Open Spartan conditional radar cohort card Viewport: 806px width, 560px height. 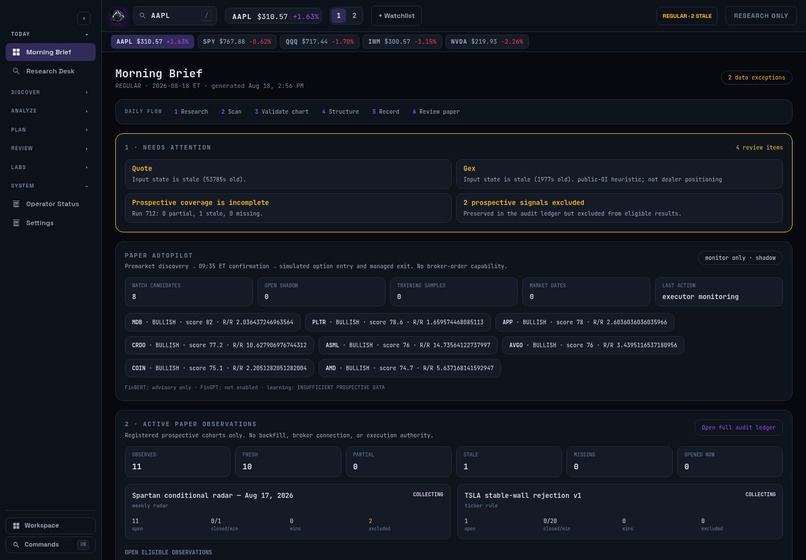coord(288,512)
